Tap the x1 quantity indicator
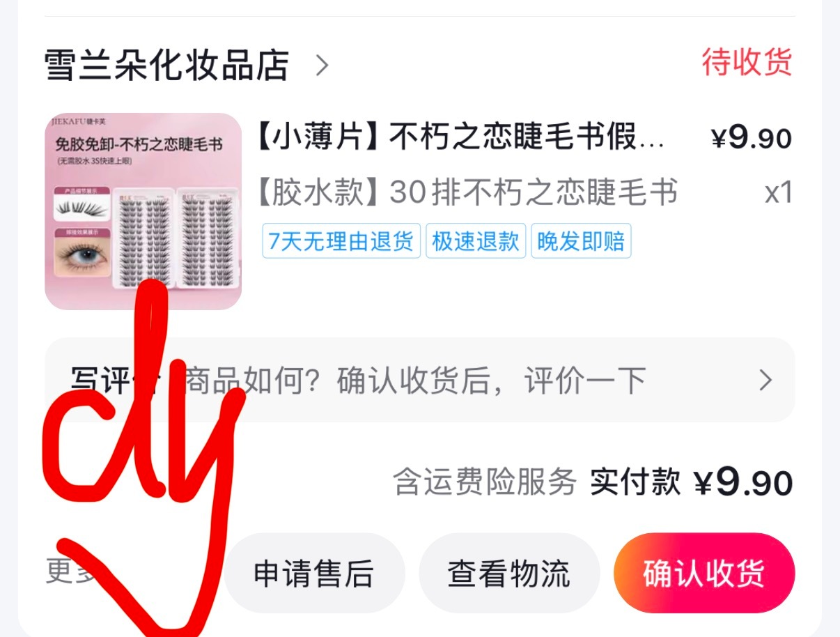 779,192
